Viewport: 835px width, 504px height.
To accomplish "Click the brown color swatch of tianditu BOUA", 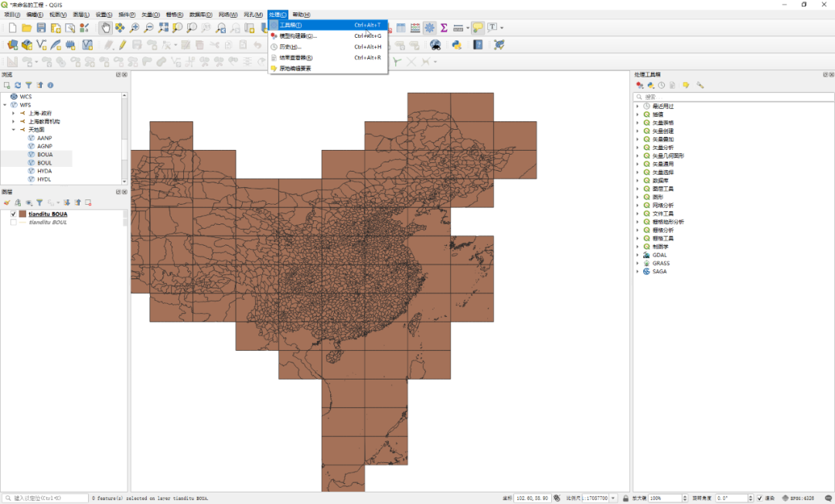I will pos(23,214).
